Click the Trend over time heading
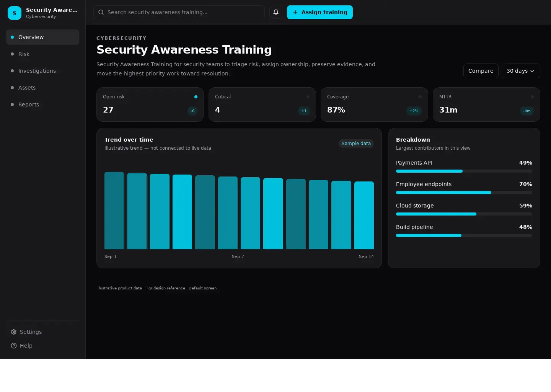 coord(129,140)
